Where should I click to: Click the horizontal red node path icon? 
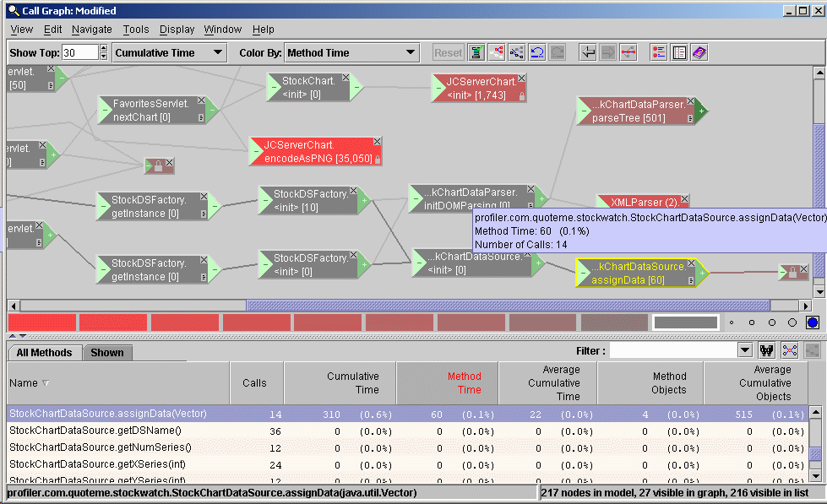coord(628,53)
